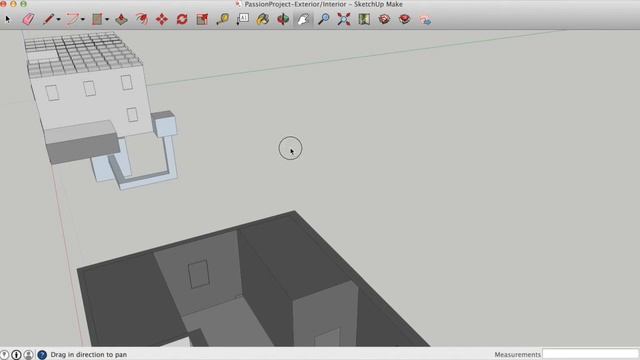Click the Measurements label
The height and width of the screenshot is (360, 640).
pyautogui.click(x=517, y=355)
